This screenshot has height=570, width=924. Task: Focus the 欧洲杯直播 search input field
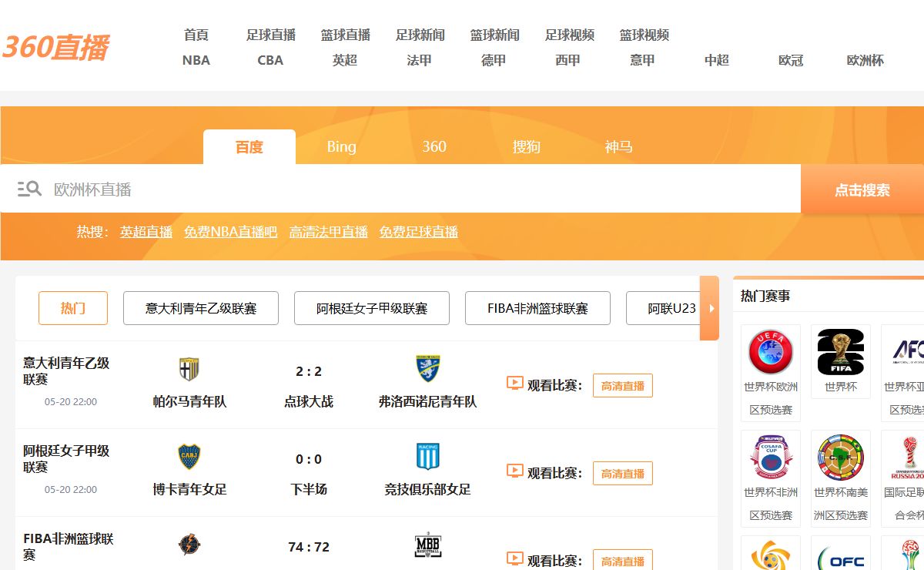pyautogui.click(x=400, y=189)
